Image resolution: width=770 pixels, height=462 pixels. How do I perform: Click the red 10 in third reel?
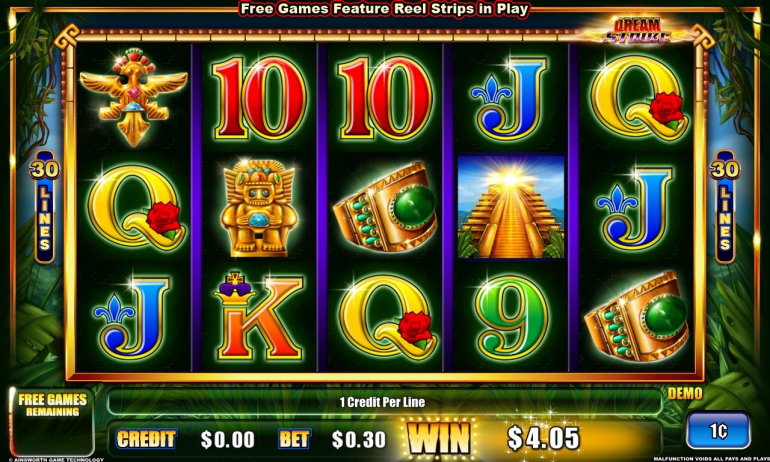tap(385, 98)
